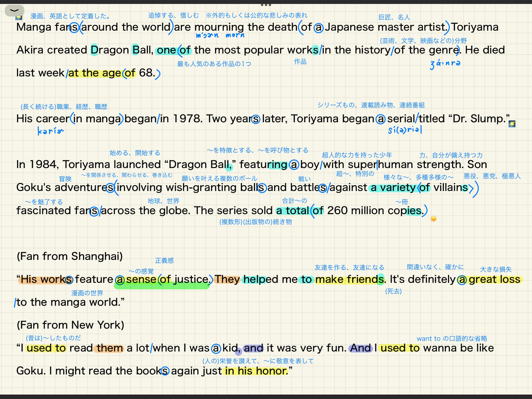This screenshot has height=399, width=532.
Task: Tap the word "serial" before "titled"
Action: [x=401, y=119]
